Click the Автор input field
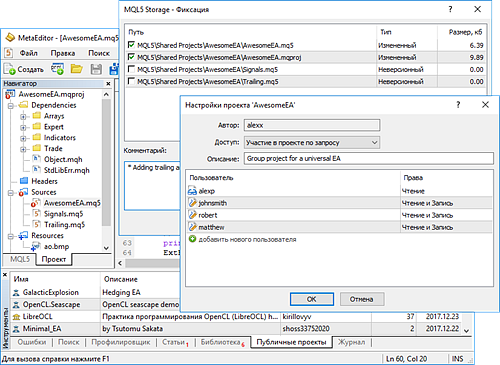This screenshot has width=500, height=365. pyautogui.click(x=312, y=125)
